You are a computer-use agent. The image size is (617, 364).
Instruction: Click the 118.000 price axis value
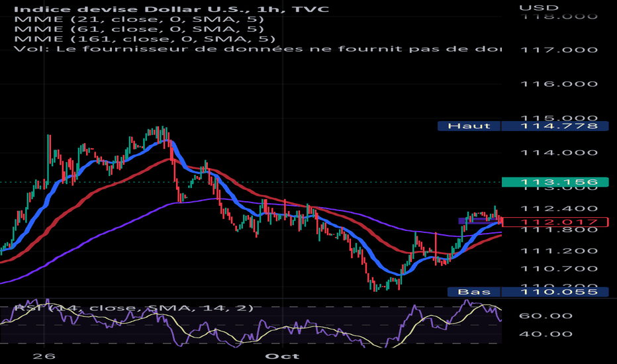pos(559,17)
